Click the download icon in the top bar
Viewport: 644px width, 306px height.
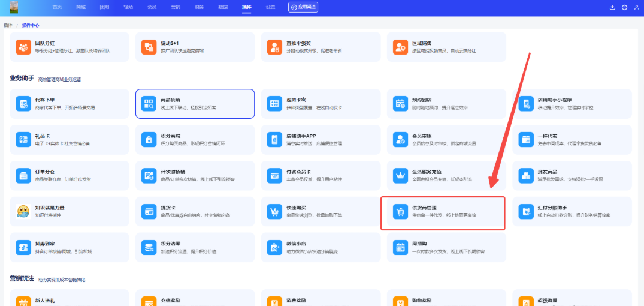pos(612,8)
